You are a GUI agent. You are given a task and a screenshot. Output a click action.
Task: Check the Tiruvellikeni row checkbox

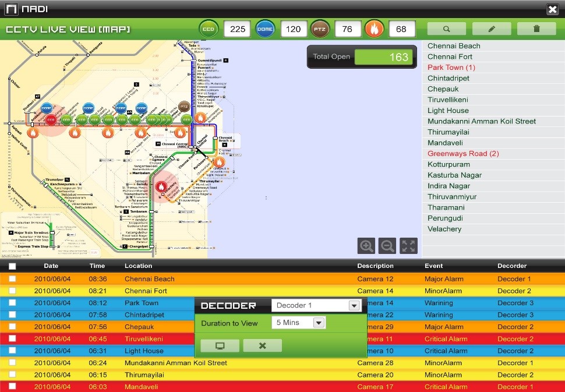tap(12, 338)
